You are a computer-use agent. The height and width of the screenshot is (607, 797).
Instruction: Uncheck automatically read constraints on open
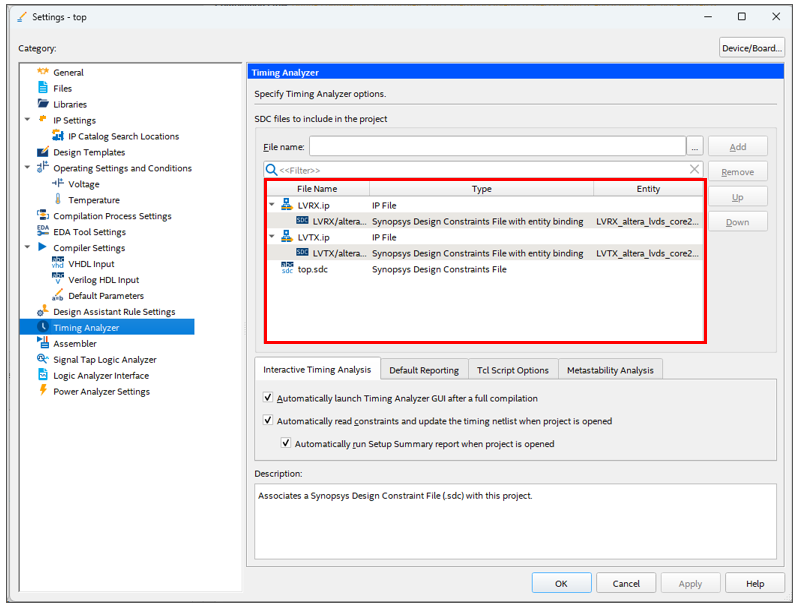point(267,421)
